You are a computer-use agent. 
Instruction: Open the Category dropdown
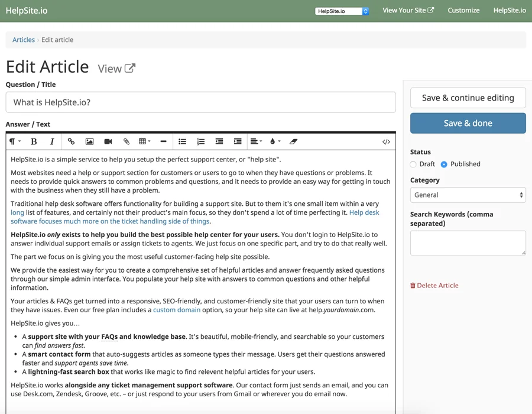[468, 195]
